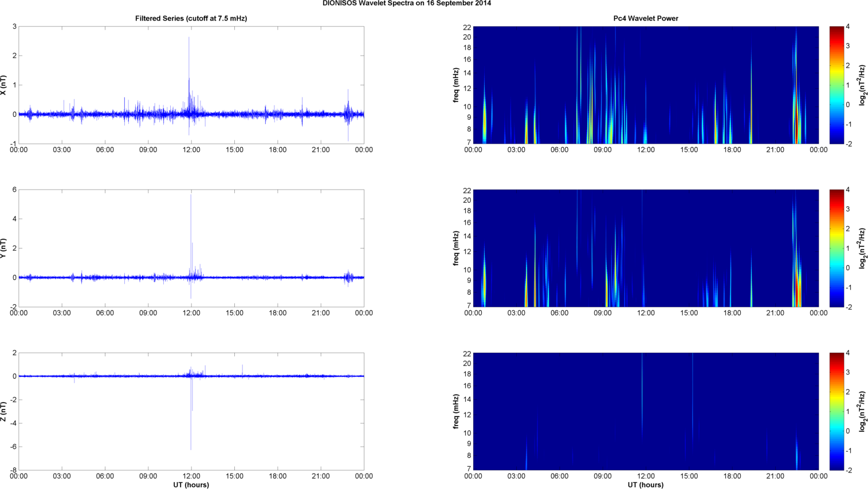Click 'log2(nT²/Hz)' label beside top colorbar
Screen dimensions: 868x489
point(862,85)
